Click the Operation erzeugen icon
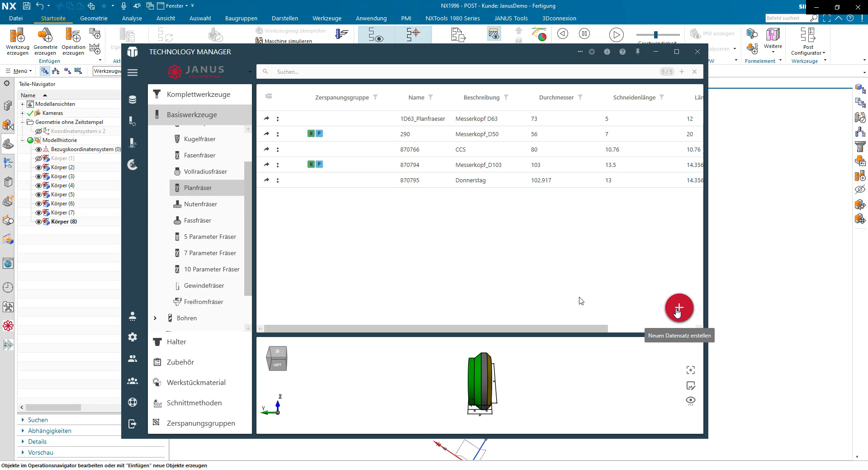868x470 pixels. tap(73, 42)
